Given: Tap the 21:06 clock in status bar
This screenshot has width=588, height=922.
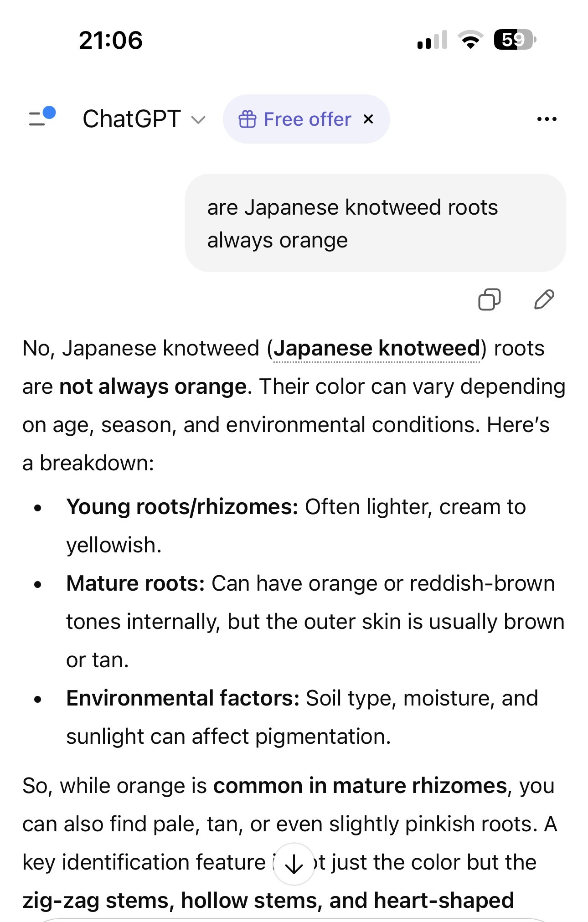Looking at the screenshot, I should [111, 40].
